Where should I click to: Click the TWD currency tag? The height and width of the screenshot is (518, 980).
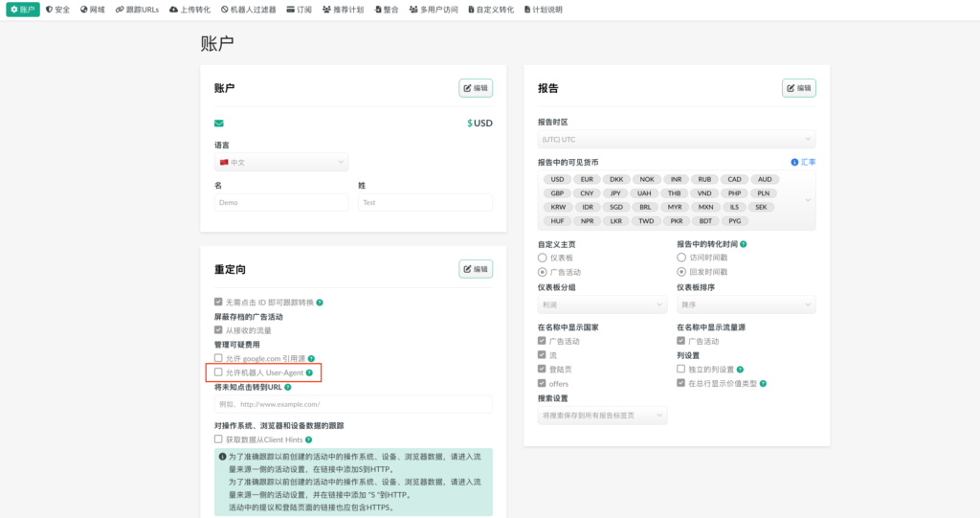[x=646, y=221]
